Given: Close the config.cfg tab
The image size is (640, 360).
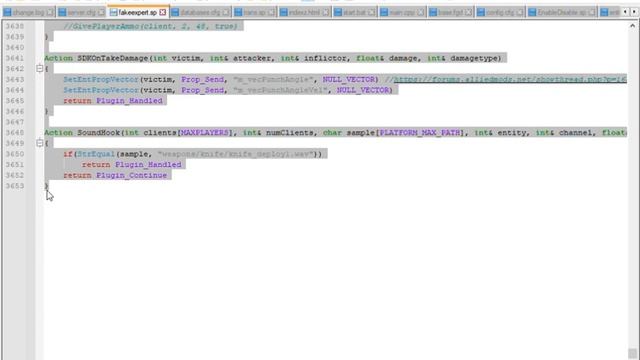Looking at the screenshot, I should pos(520,12).
